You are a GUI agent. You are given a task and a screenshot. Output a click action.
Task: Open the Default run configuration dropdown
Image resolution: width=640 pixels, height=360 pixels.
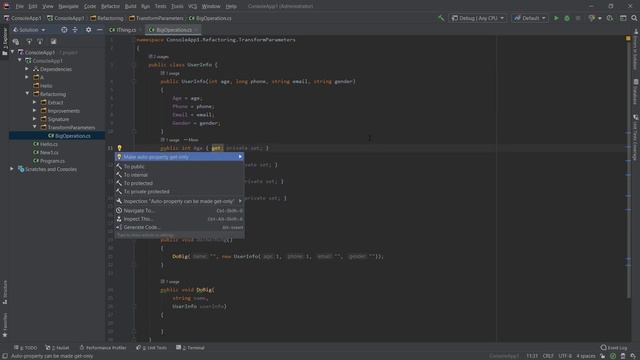(x=529, y=18)
